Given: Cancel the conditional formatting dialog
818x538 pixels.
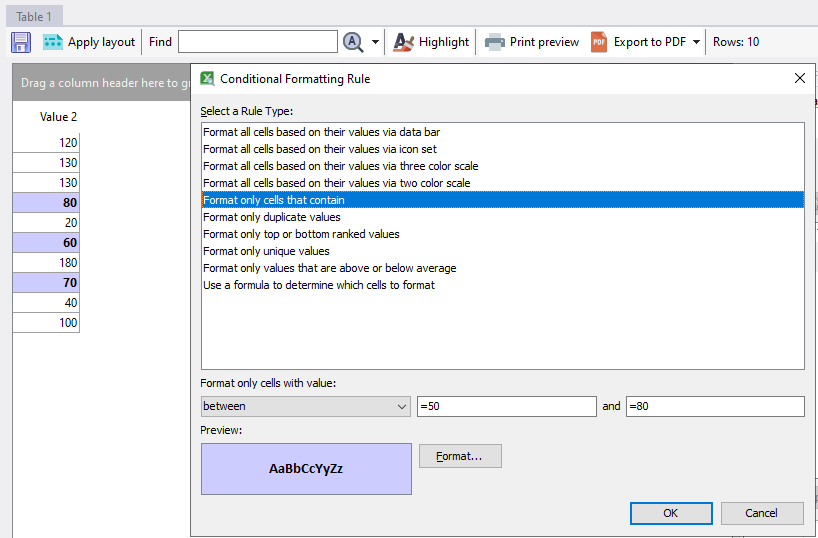Looking at the screenshot, I should click(x=761, y=513).
